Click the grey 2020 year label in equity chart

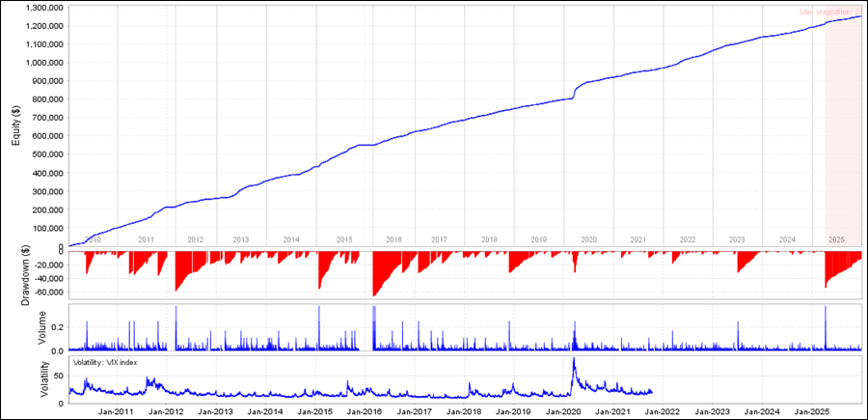[588, 239]
